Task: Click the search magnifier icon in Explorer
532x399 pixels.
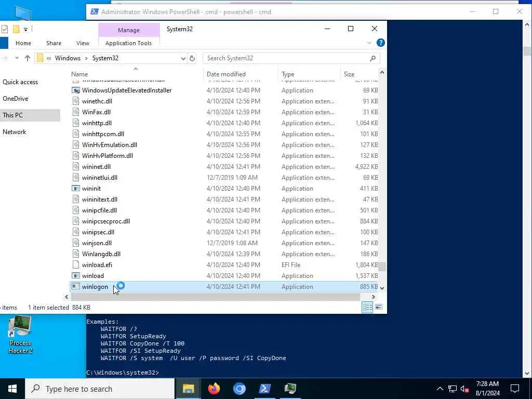Action: 373,58
